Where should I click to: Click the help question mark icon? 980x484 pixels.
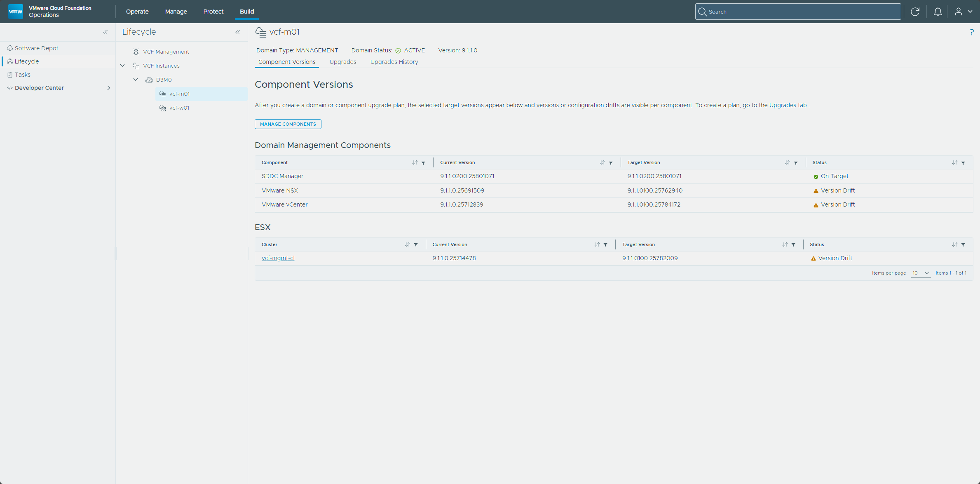click(x=971, y=32)
